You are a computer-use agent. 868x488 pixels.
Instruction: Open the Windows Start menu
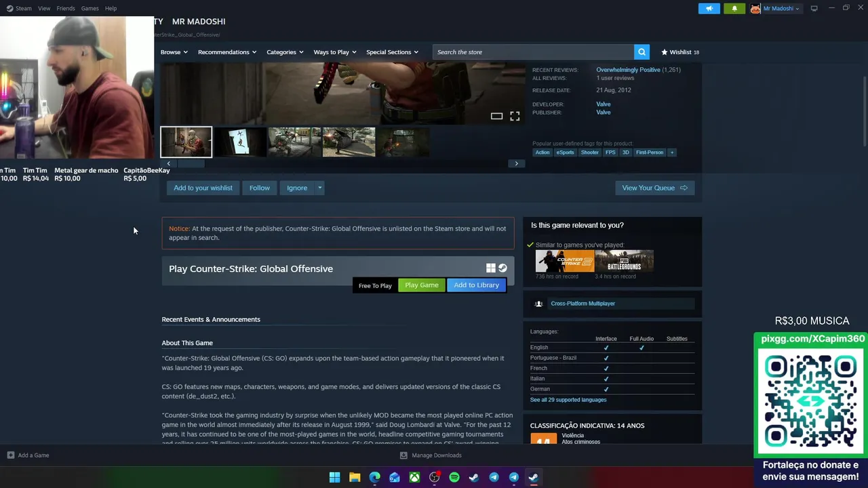(334, 477)
